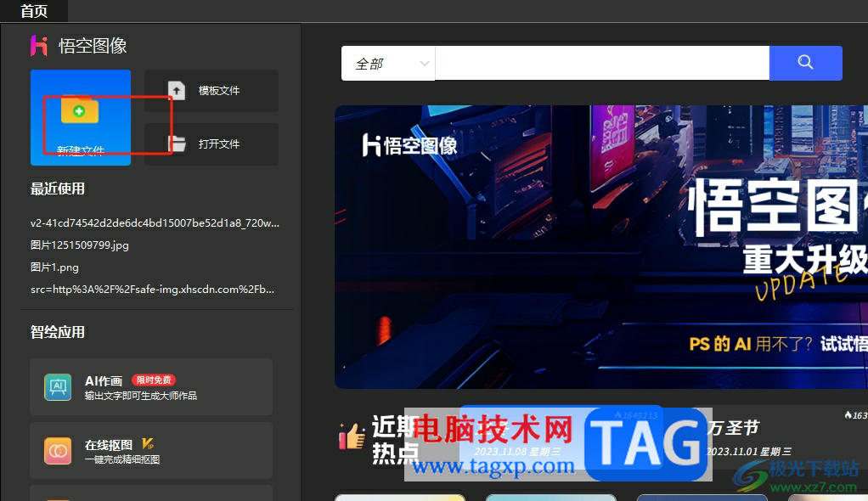Click the AI作画 app icon
The height and width of the screenshot is (501, 868).
(x=58, y=387)
